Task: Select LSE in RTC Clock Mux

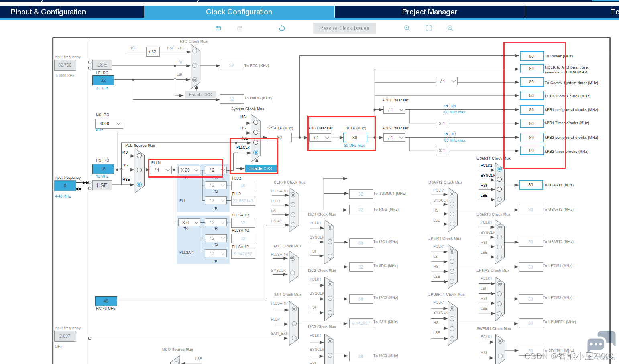Action: [x=195, y=65]
